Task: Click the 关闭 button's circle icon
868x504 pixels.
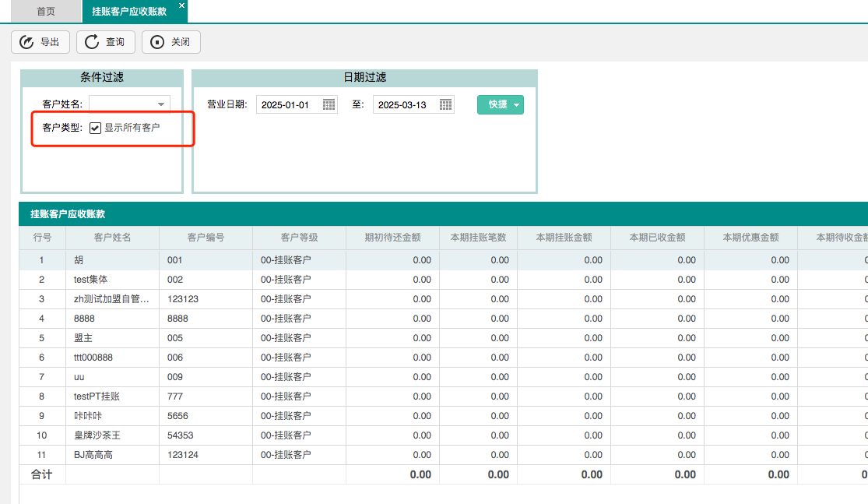Action: point(156,42)
